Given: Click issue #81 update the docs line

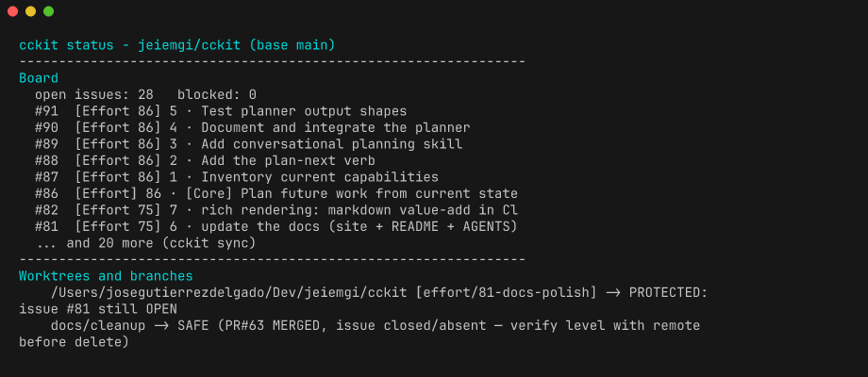Looking at the screenshot, I should [276, 227].
